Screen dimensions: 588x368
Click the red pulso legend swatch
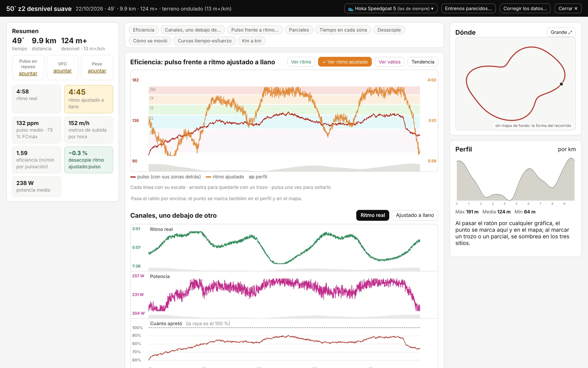[x=133, y=177]
